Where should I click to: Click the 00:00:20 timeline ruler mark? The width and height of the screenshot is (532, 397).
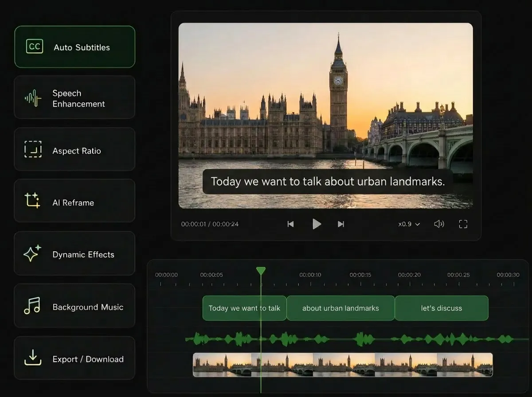pyautogui.click(x=409, y=275)
